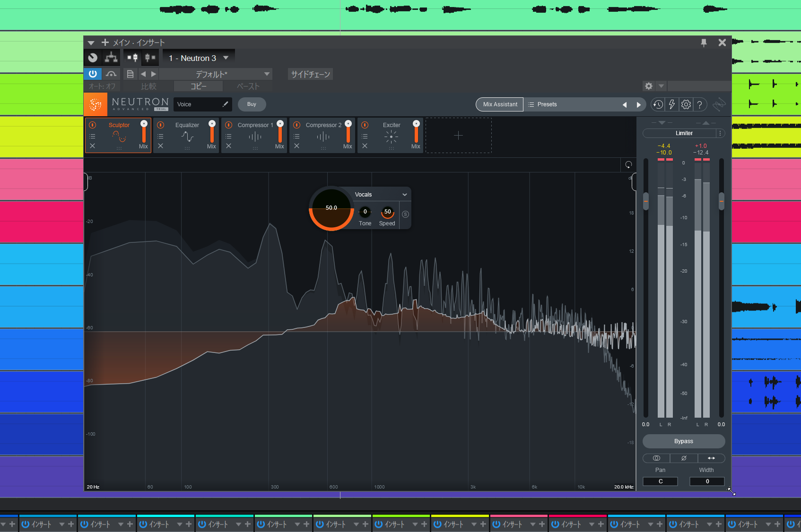Solo the Sculptor processing S icon

tap(405, 214)
